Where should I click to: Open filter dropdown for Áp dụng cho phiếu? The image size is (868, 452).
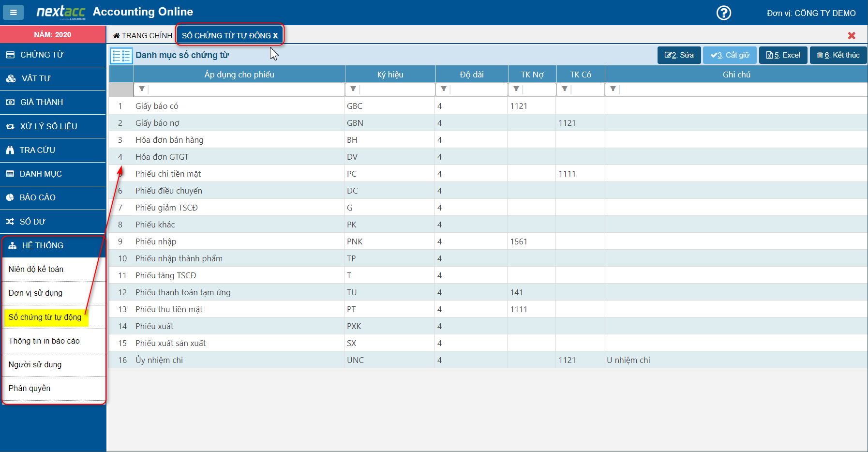[x=142, y=89]
